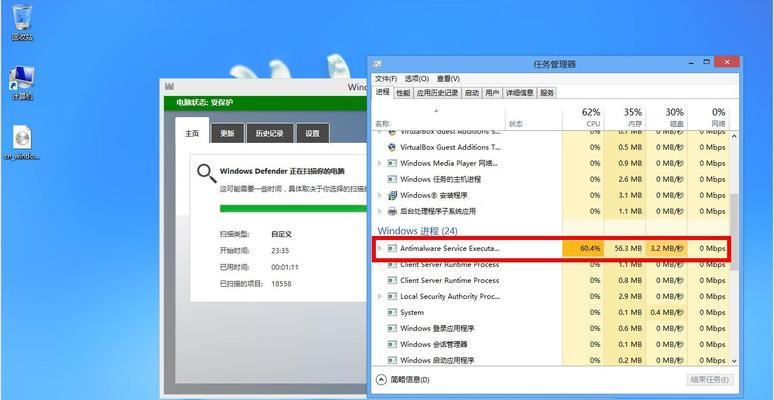The width and height of the screenshot is (774, 400).
Task: Click the Windows® 安装程序 installer icon
Action: click(392, 195)
